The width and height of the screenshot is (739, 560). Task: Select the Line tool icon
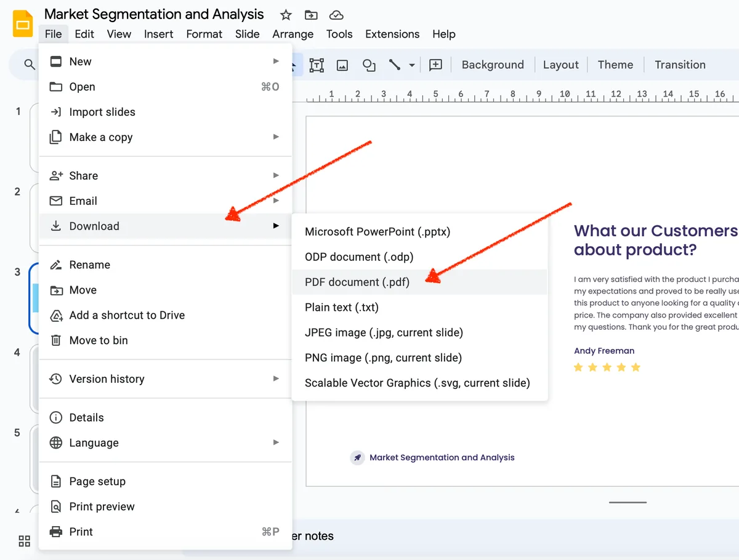pos(395,65)
